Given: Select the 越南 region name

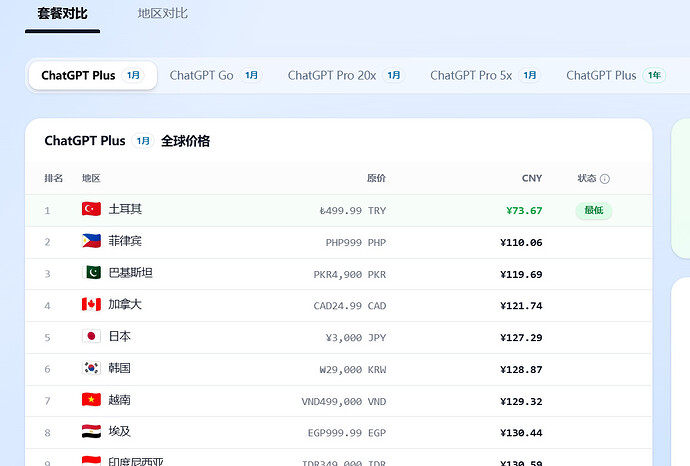Looking at the screenshot, I should pyautogui.click(x=120, y=400).
